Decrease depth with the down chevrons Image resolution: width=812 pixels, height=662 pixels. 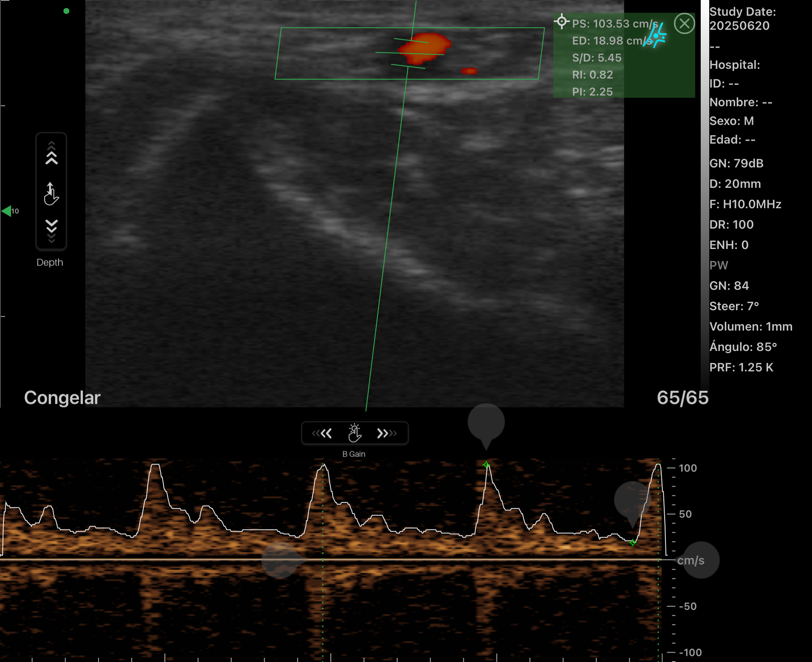[x=51, y=231]
